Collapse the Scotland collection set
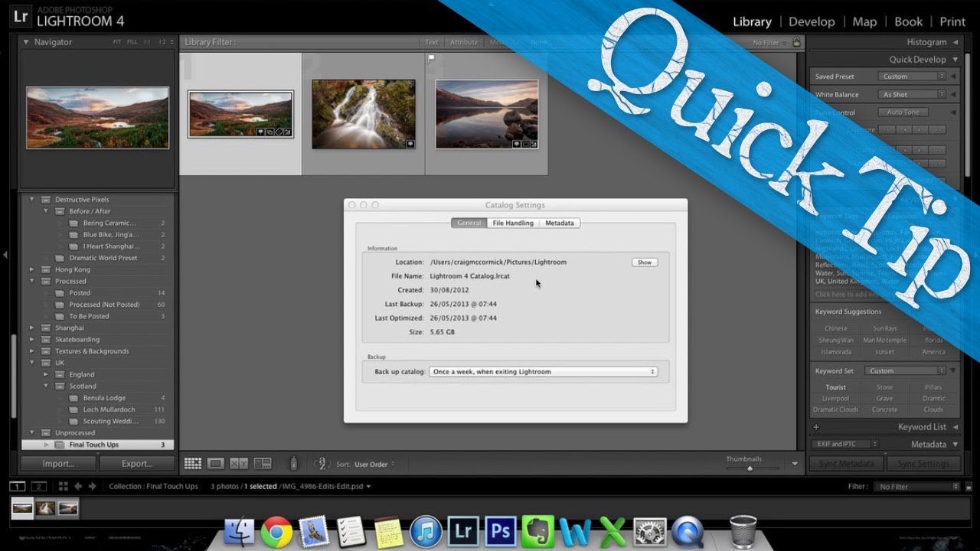 [x=46, y=386]
